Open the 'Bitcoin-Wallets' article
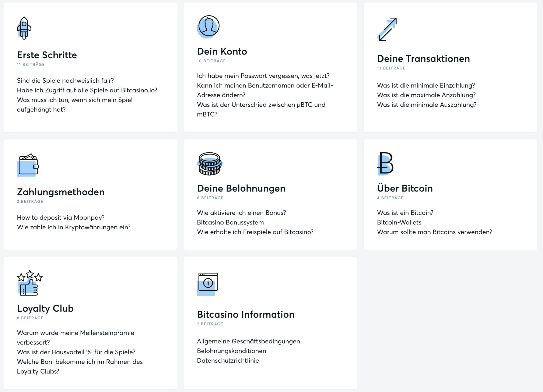543x392 pixels. click(x=399, y=222)
